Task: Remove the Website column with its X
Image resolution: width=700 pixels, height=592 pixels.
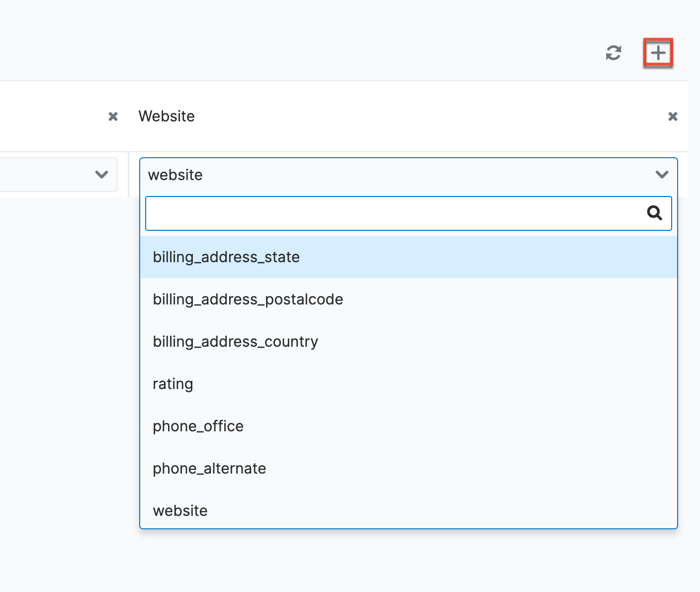Action: pyautogui.click(x=673, y=116)
